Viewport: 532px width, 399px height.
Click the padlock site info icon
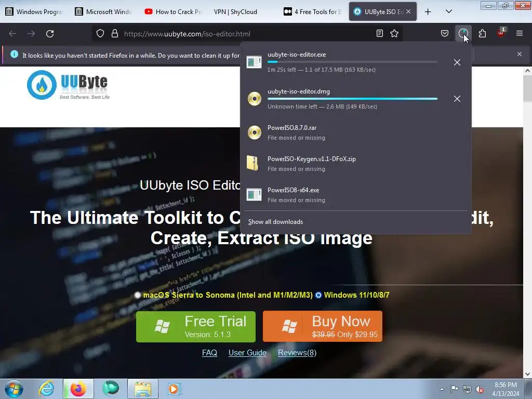click(115, 34)
